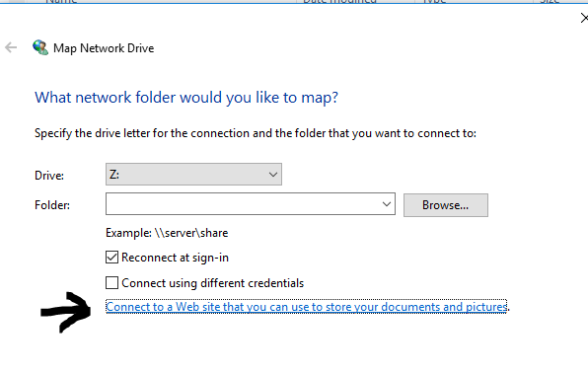588x373 pixels.
Task: Uncheck Reconnect at sign-in checkbox
Action: 111,258
